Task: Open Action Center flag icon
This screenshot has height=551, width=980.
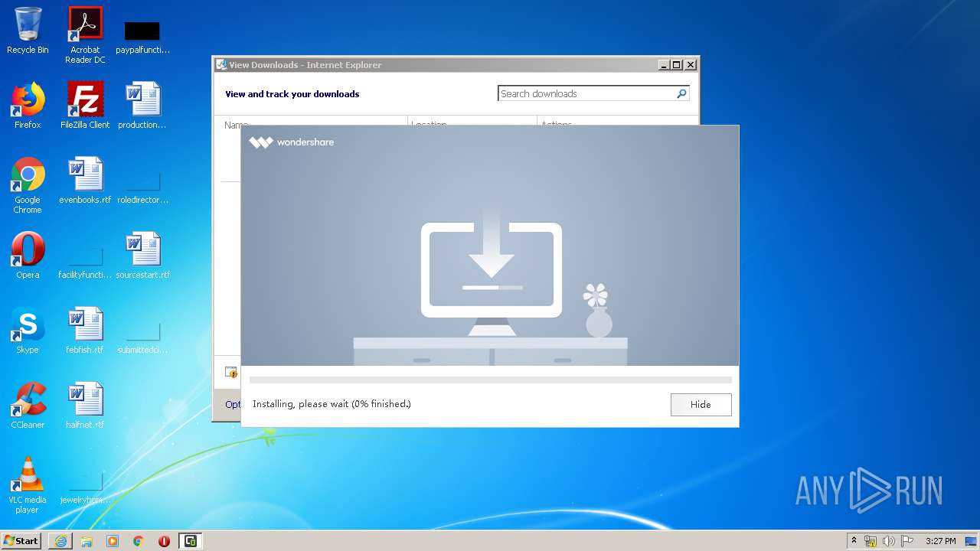Action: 906,541
